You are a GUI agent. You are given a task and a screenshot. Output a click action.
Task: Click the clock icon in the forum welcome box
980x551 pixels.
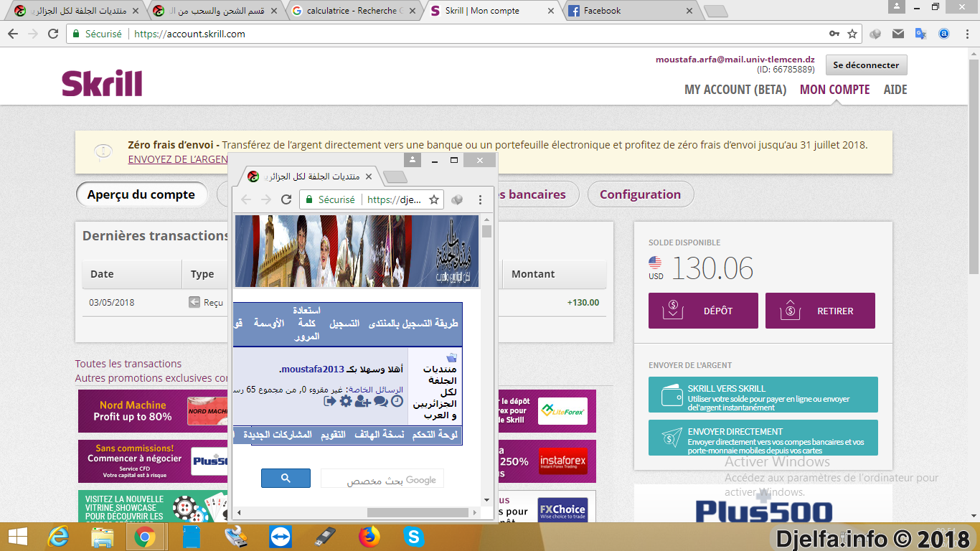[x=397, y=401]
